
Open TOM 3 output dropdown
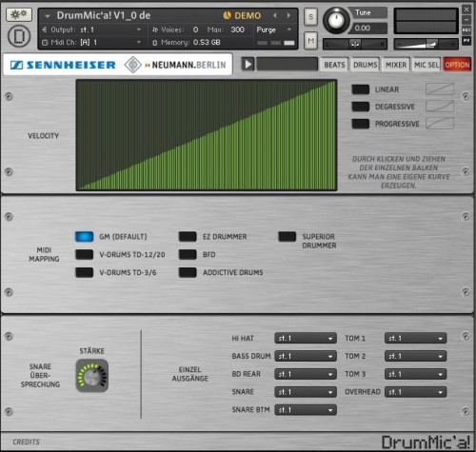coord(415,374)
